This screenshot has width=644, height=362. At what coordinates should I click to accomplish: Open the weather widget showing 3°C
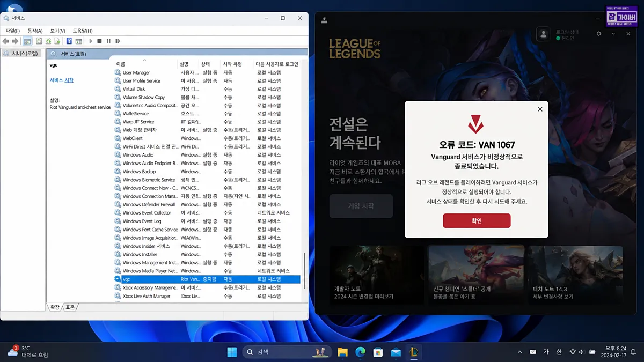click(x=27, y=352)
